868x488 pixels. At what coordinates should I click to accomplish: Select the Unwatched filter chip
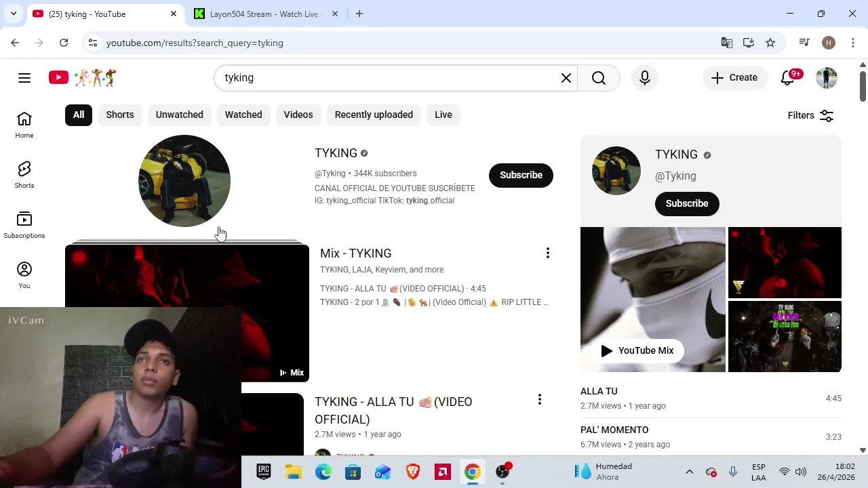[x=180, y=115]
